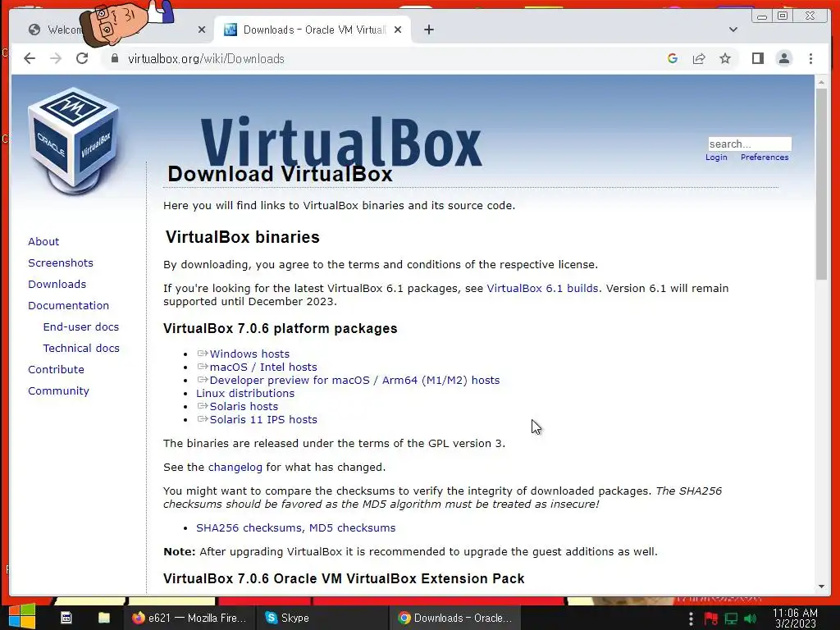Switch to e621 Mozilla Firefox window
Viewport: 840px width, 630px height.
(189, 618)
